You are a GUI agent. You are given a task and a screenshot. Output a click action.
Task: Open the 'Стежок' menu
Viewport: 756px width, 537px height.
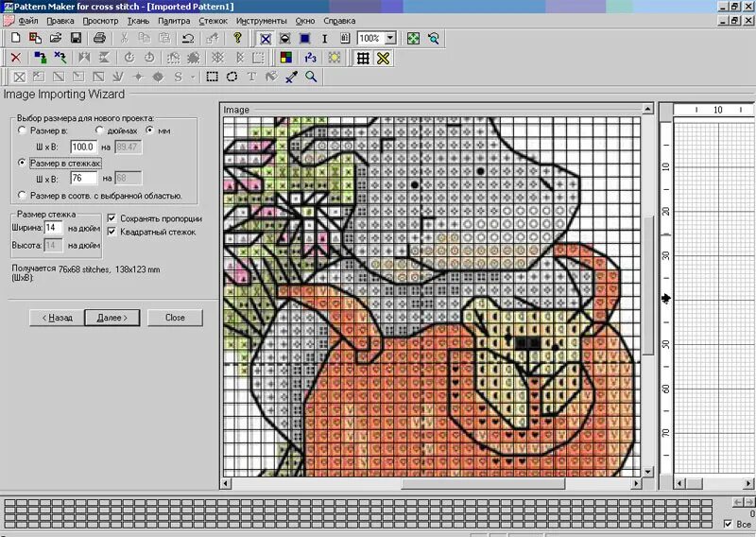[214, 21]
